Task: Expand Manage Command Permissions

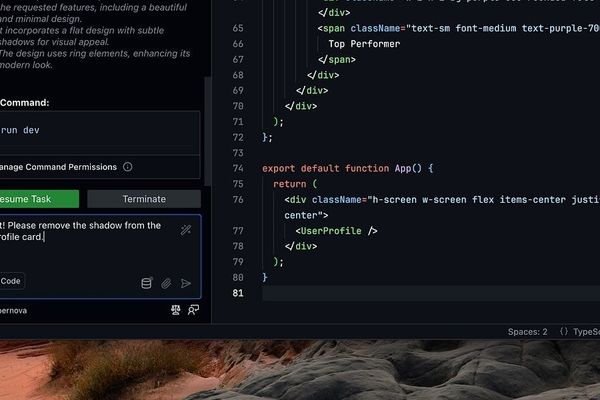Action: 58,167
